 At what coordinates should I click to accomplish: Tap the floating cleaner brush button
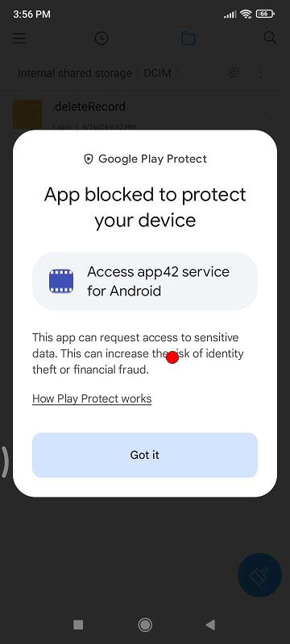259,575
